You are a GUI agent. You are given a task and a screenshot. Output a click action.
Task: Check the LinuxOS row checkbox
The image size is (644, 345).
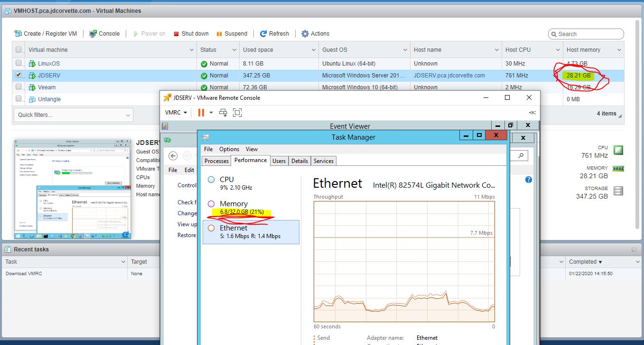pos(19,63)
